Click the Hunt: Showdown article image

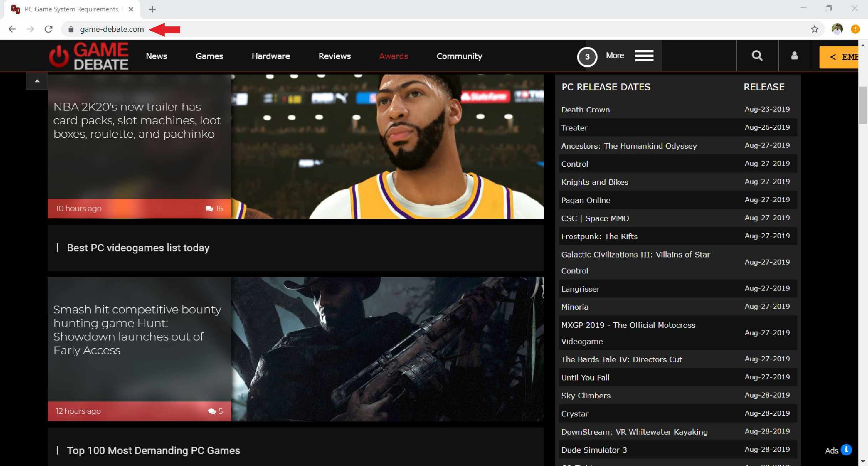click(x=387, y=349)
